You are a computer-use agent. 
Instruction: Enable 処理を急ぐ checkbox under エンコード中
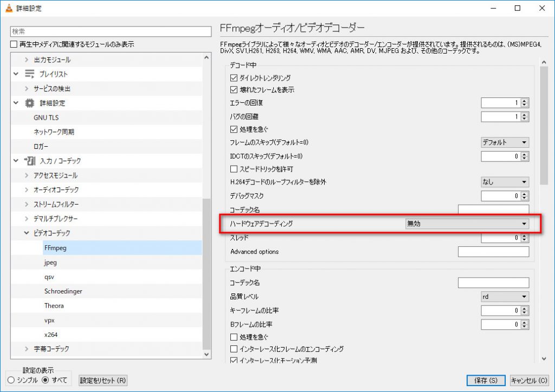234,337
